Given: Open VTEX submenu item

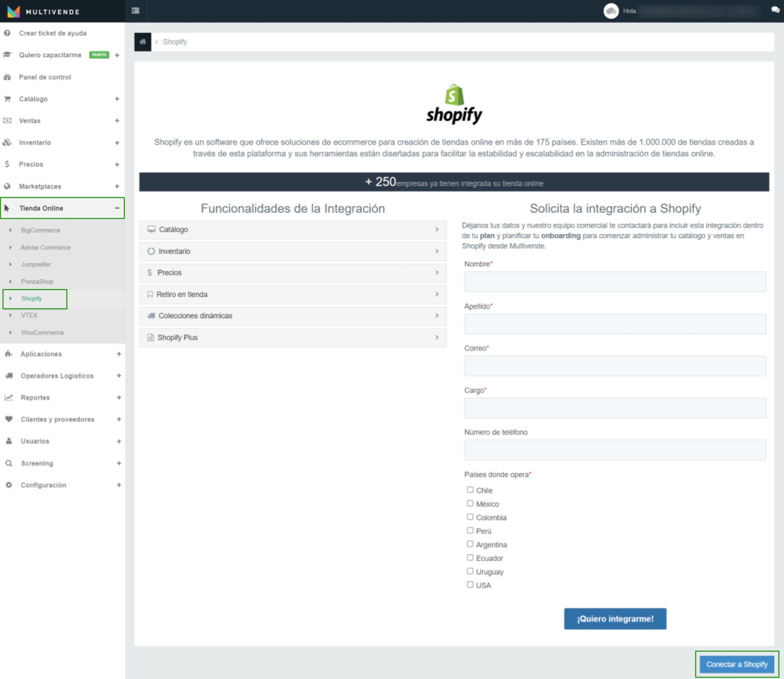Looking at the screenshot, I should point(29,315).
